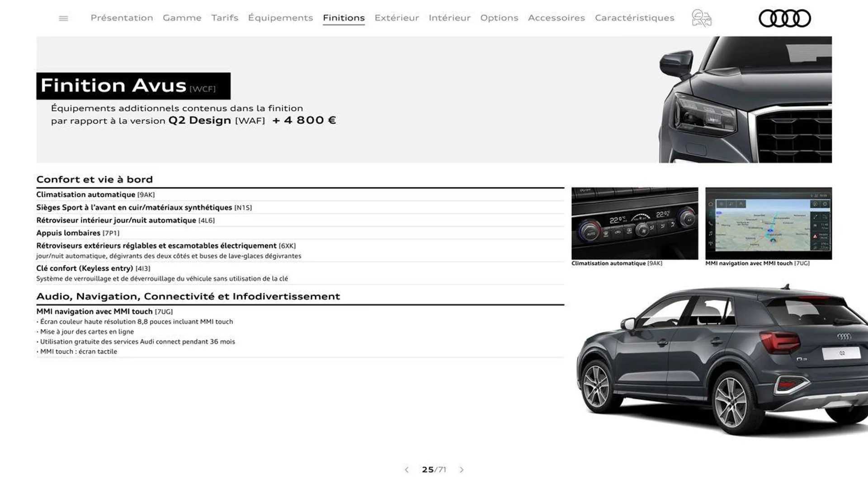This screenshot has width=868, height=488.
Task: Open the Accessoires tab
Action: click(x=557, y=18)
